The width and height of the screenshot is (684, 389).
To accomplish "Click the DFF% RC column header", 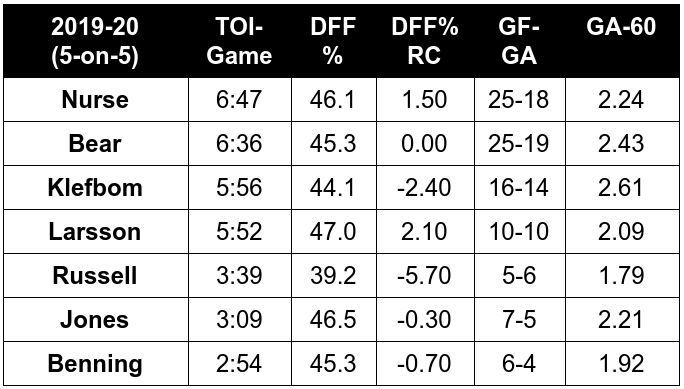I will (425, 41).
